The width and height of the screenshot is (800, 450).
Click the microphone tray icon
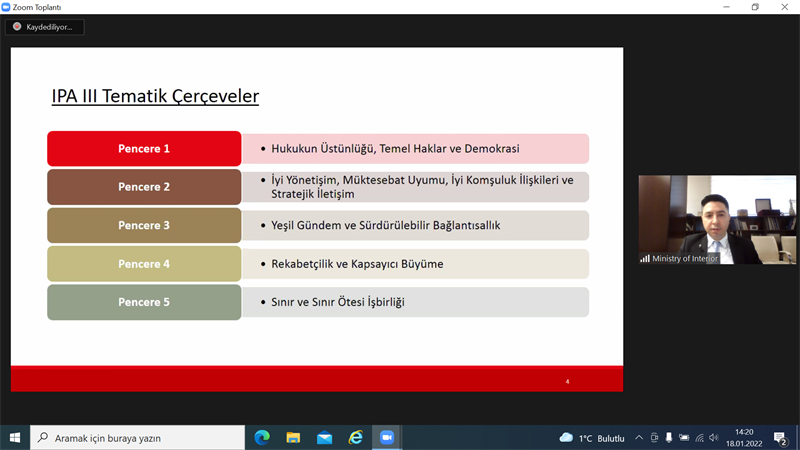point(668,438)
